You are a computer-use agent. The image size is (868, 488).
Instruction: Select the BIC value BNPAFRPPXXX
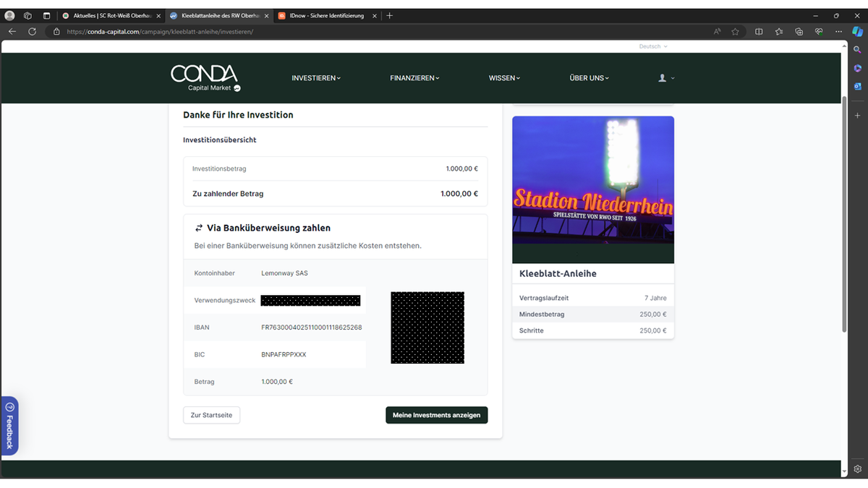[x=284, y=355]
